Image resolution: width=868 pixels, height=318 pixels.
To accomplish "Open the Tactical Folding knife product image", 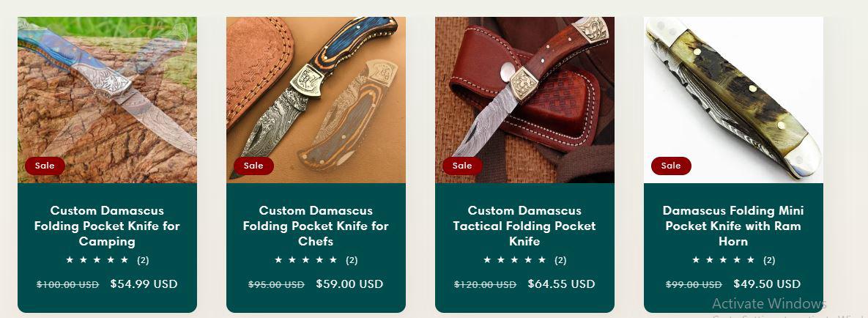I will 524,100.
